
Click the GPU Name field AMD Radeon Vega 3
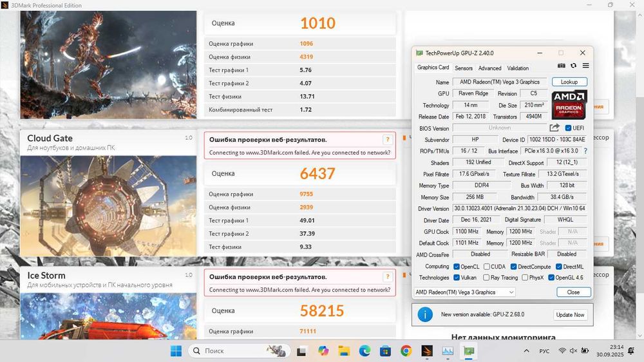(x=500, y=82)
